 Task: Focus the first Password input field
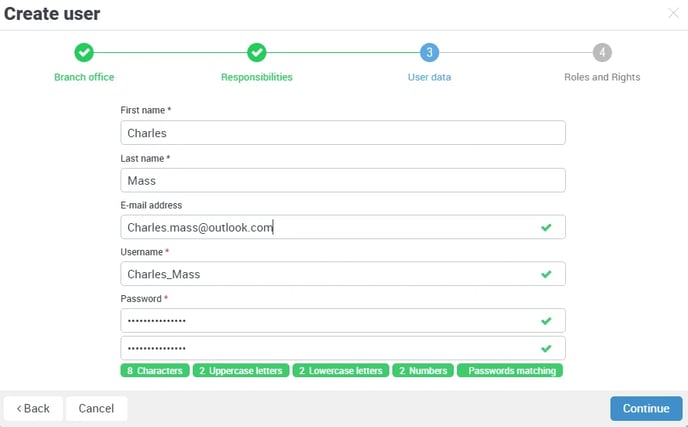(x=343, y=320)
